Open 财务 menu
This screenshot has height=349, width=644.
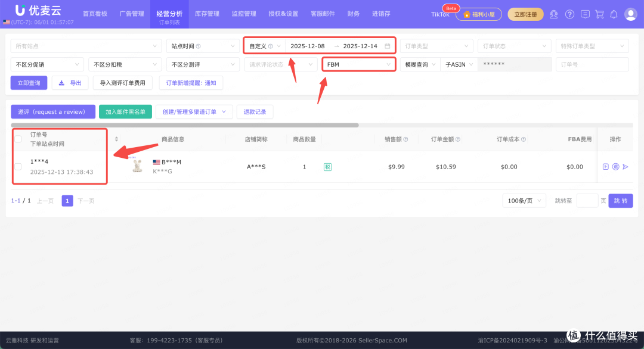[x=353, y=14]
